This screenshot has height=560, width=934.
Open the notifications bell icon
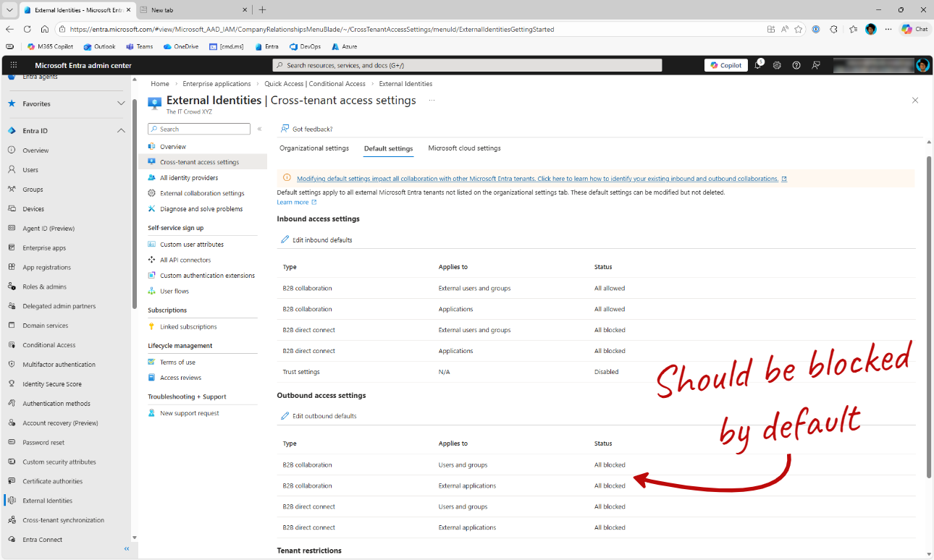[x=758, y=65]
